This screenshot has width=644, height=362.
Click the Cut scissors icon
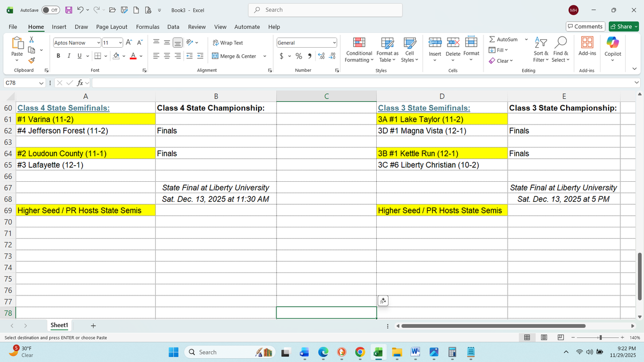coord(32,39)
